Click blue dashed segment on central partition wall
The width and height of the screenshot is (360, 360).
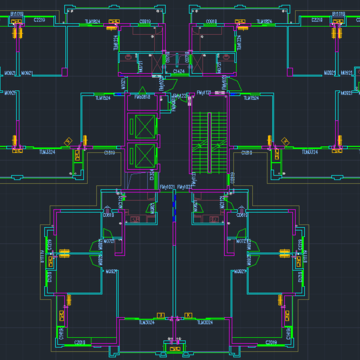tap(174, 207)
